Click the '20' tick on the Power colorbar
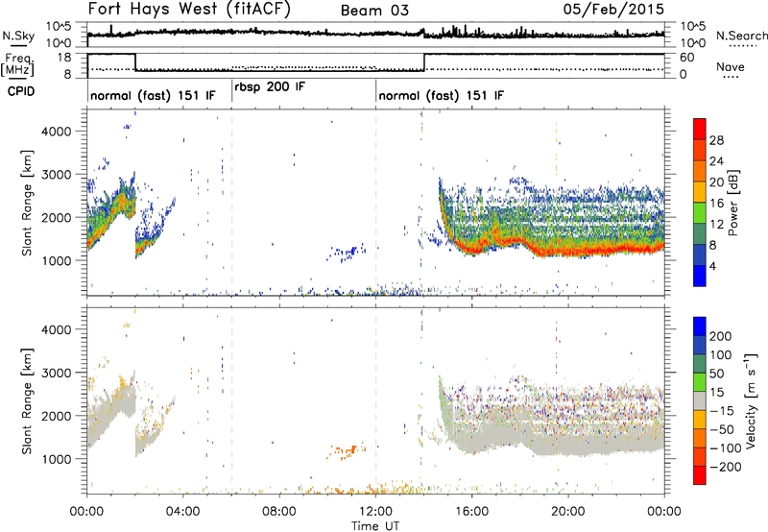Viewport: 768px width, 532px height. click(x=716, y=182)
